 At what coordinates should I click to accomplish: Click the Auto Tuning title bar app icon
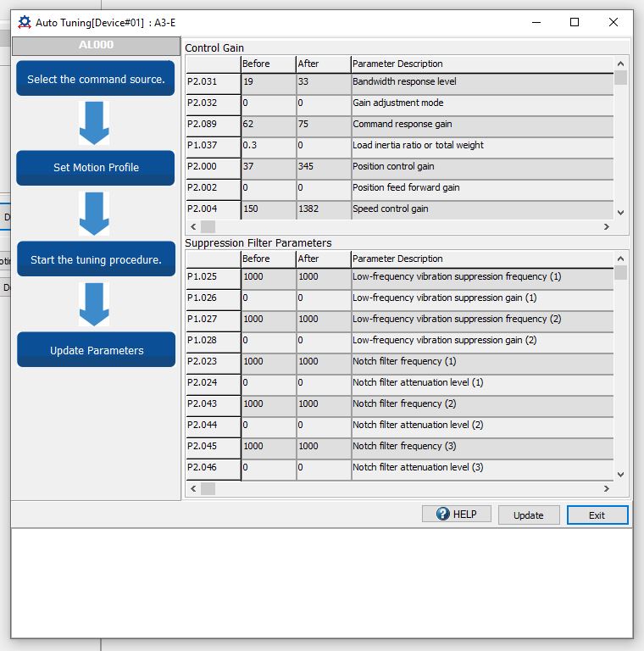click(25, 22)
